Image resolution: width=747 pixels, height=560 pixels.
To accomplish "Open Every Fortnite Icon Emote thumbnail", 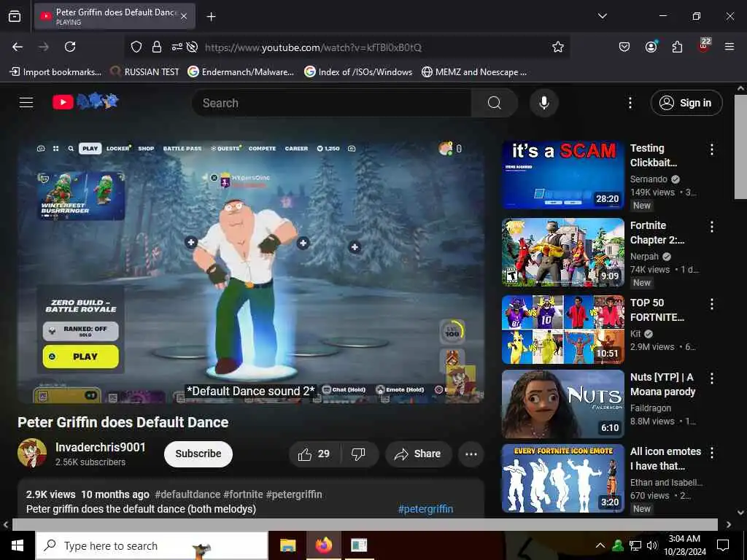I will (562, 478).
